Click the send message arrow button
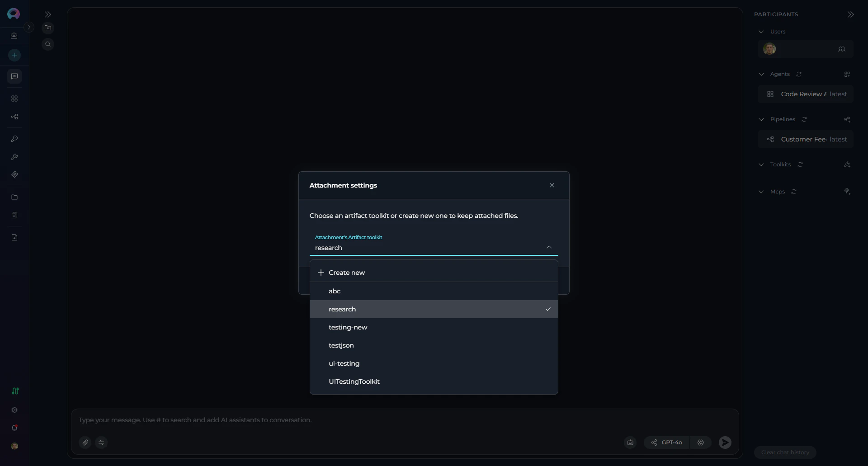Viewport: 868px width, 466px height. (x=725, y=442)
